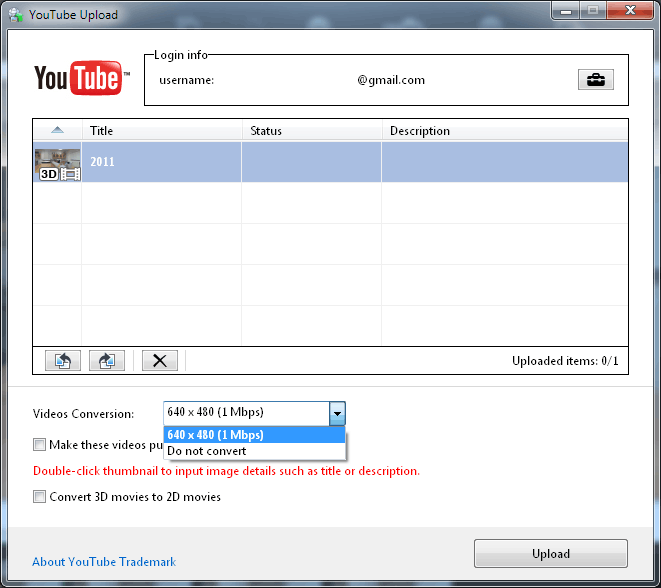Choose 640 x 480 (1 Mbps) option
The width and height of the screenshot is (661, 588).
tap(254, 435)
